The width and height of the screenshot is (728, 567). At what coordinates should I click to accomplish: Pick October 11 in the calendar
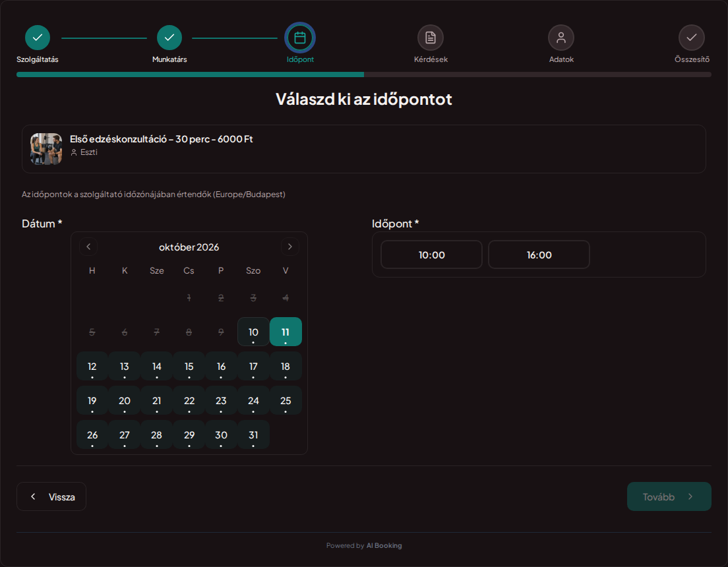click(x=286, y=332)
